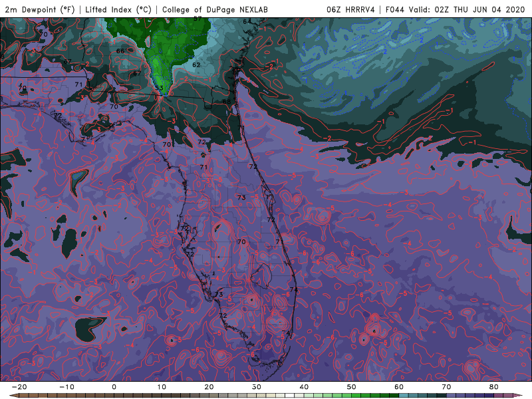Click the '68' dewpoint value on the map
The height and width of the screenshot is (399, 532).
coord(227,102)
